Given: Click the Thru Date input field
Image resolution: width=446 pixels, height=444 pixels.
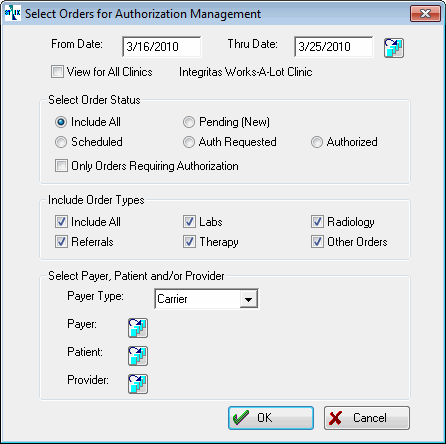Looking at the screenshot, I should (334, 47).
